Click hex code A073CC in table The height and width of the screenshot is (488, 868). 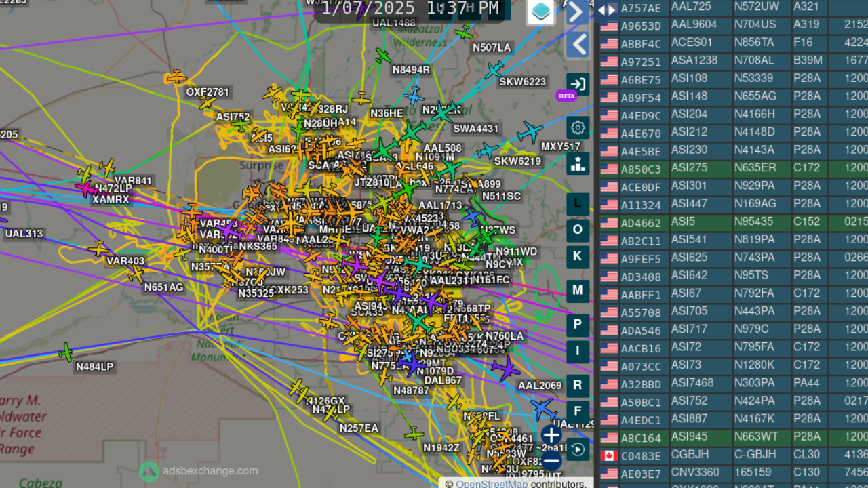tap(641, 367)
